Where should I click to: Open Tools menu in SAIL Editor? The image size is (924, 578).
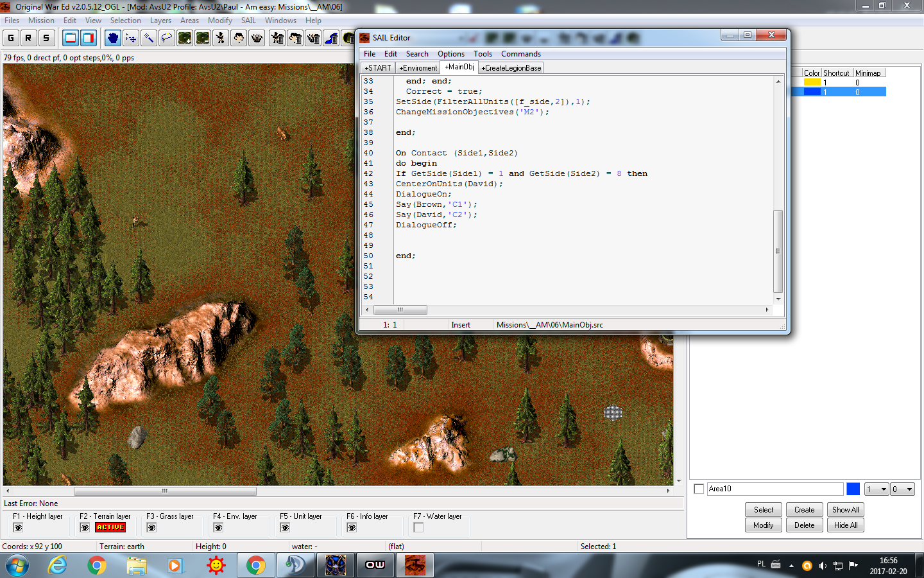tap(483, 54)
